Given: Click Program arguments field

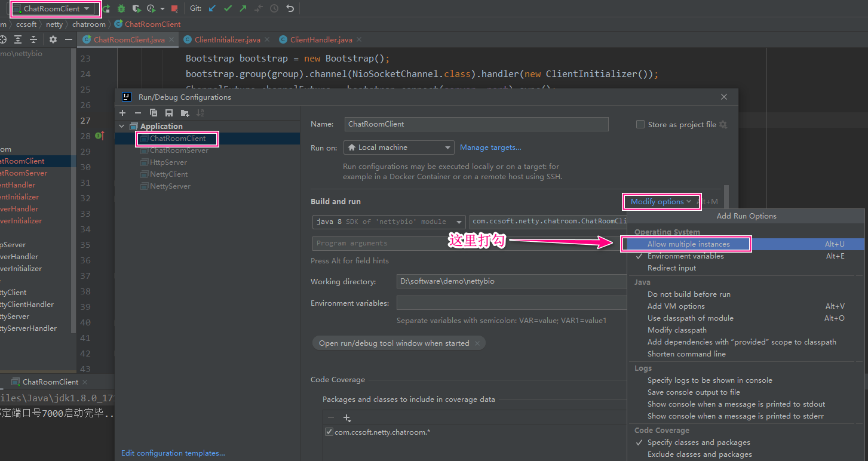Looking at the screenshot, I should click(x=469, y=244).
